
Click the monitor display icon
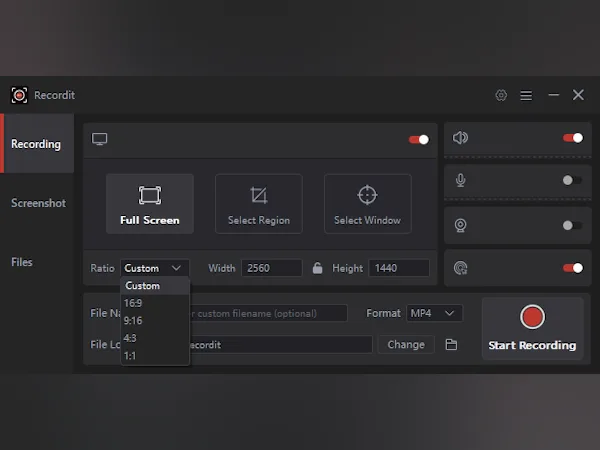click(x=99, y=139)
